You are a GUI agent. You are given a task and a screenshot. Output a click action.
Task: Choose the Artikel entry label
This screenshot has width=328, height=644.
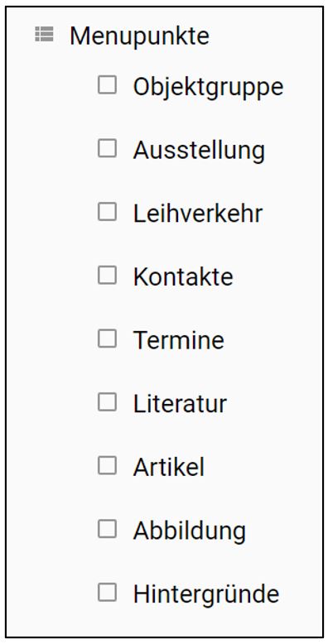(168, 468)
